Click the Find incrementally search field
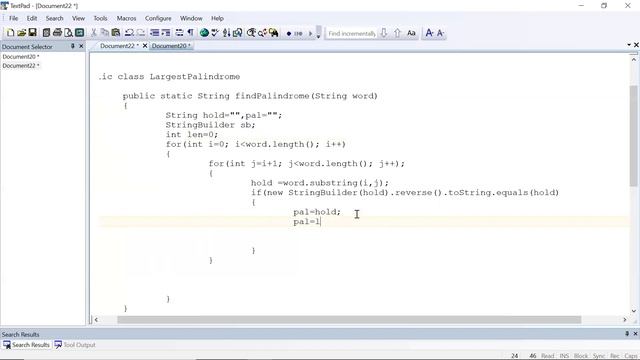This screenshot has height=360, width=640. pyautogui.click(x=351, y=33)
